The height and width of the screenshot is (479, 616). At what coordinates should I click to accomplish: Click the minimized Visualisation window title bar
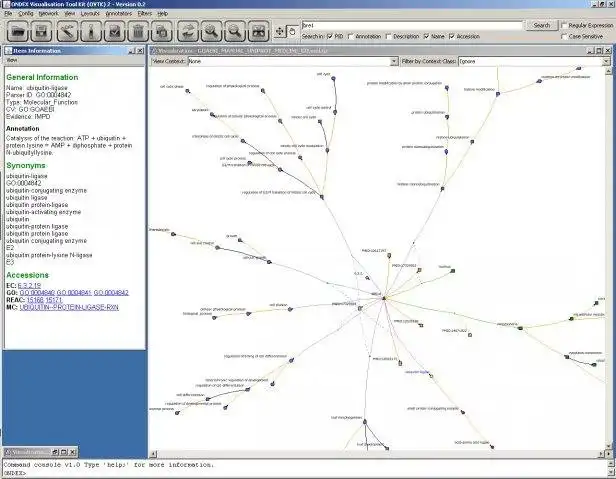pyautogui.click(x=29, y=452)
